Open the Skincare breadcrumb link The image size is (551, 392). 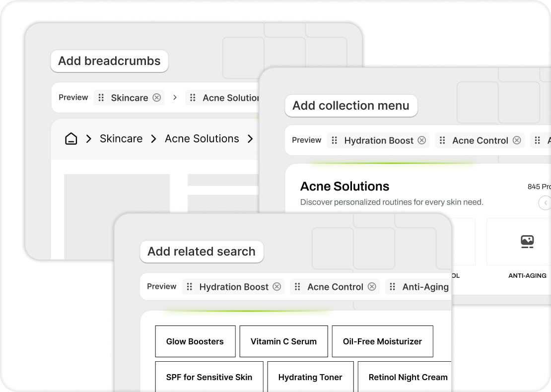point(121,139)
